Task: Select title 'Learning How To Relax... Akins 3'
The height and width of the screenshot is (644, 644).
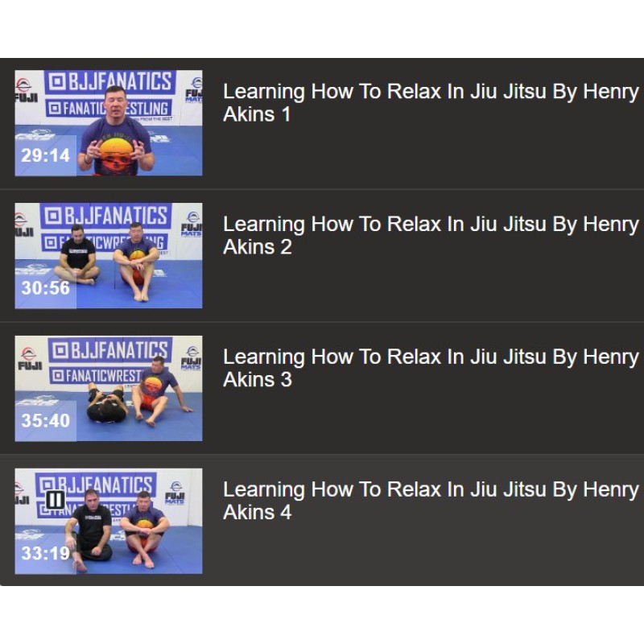Action: 431,368
